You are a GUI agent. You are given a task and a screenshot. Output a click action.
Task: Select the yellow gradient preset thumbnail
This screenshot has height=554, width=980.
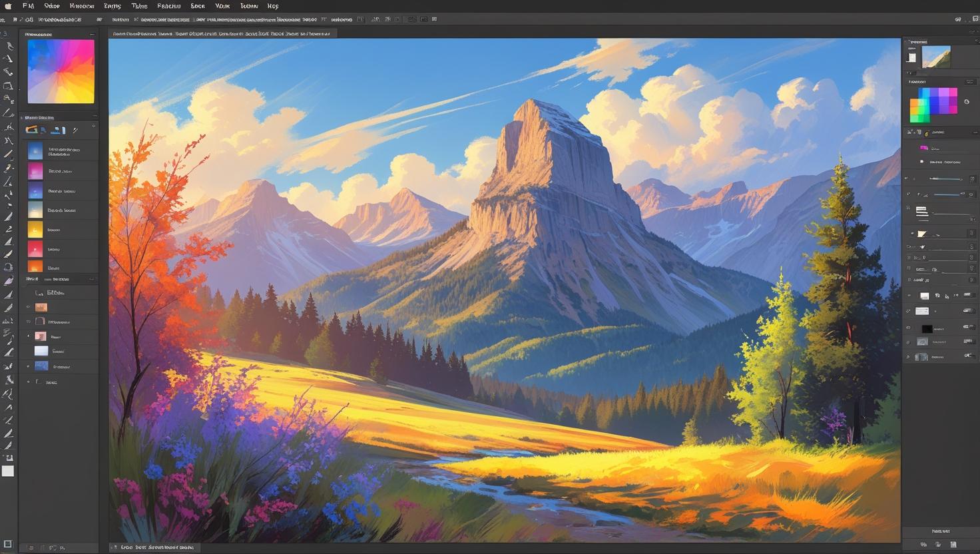(35, 230)
